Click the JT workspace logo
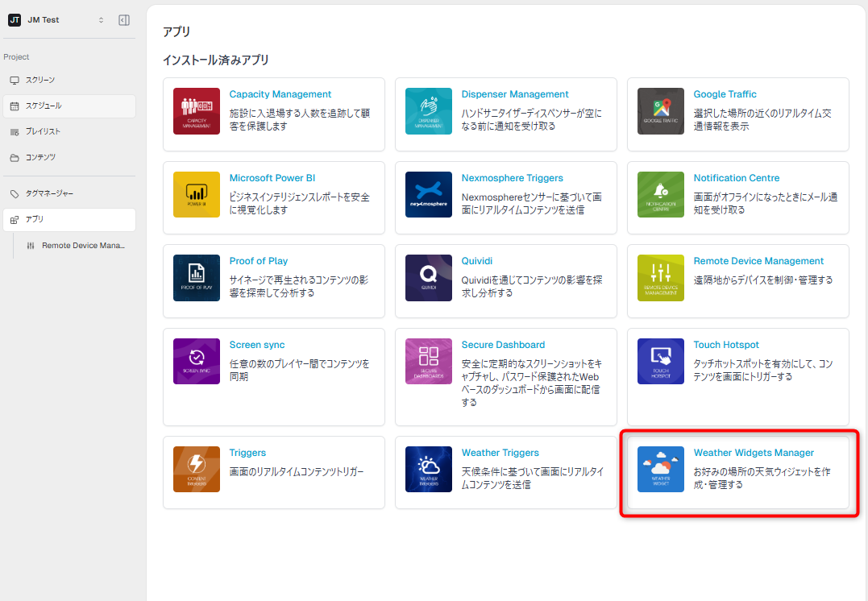Screen dimensions: 868x601 (x=15, y=20)
